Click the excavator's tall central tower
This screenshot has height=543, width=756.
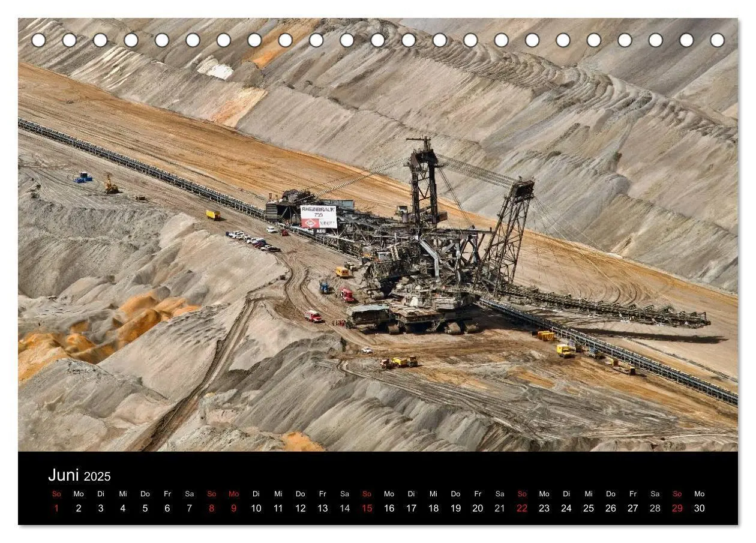click(425, 180)
